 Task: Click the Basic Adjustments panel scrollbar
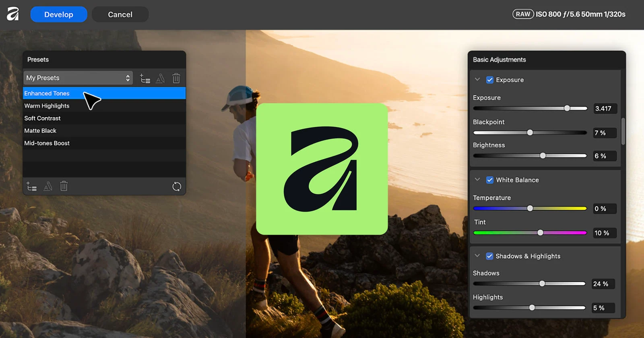point(623,131)
